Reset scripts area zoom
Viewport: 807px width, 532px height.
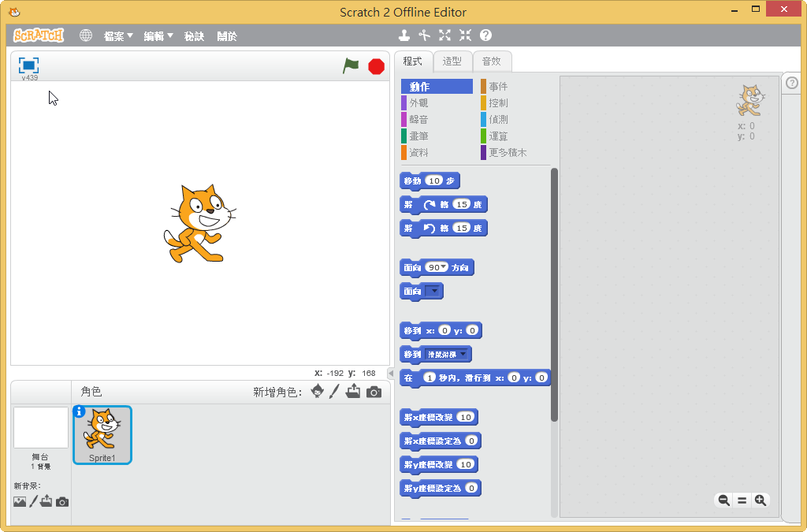(x=742, y=500)
